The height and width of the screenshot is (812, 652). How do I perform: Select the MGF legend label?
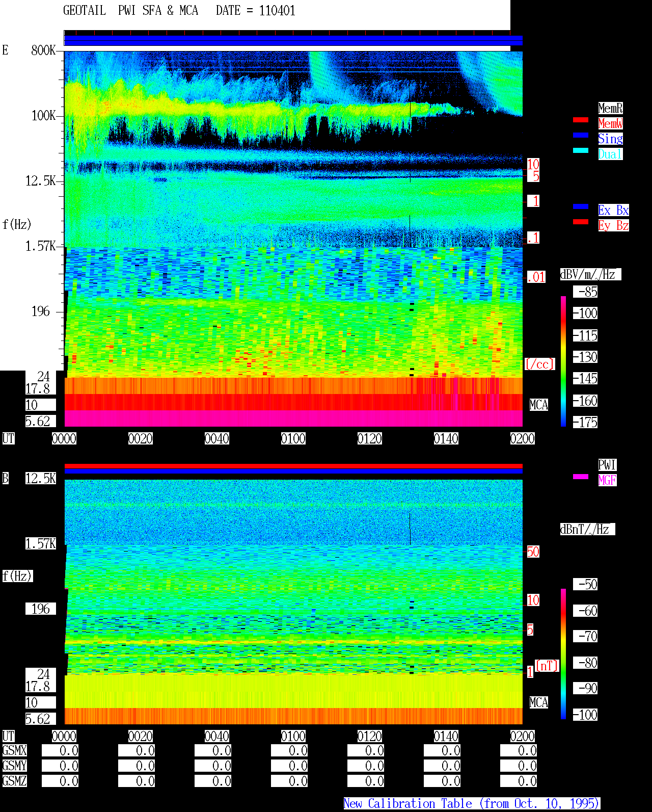click(x=607, y=480)
